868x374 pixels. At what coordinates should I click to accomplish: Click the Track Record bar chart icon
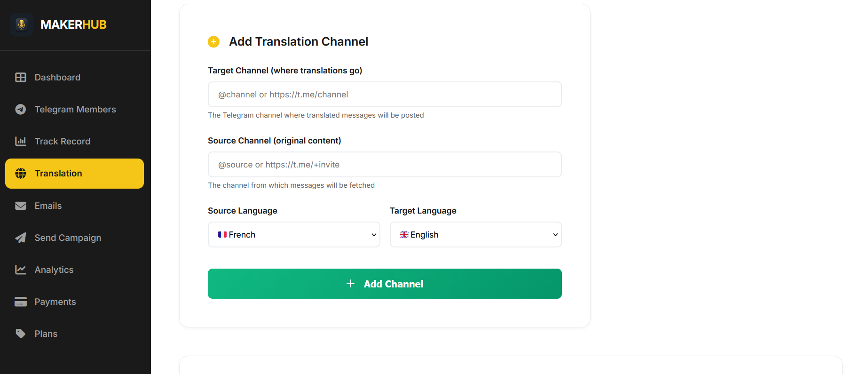point(21,141)
